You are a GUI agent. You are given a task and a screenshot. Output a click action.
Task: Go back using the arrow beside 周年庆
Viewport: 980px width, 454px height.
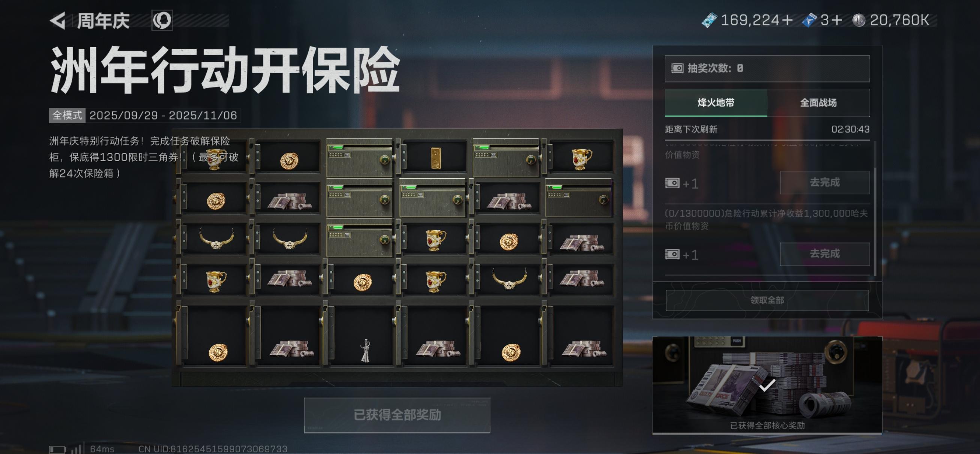pos(58,21)
